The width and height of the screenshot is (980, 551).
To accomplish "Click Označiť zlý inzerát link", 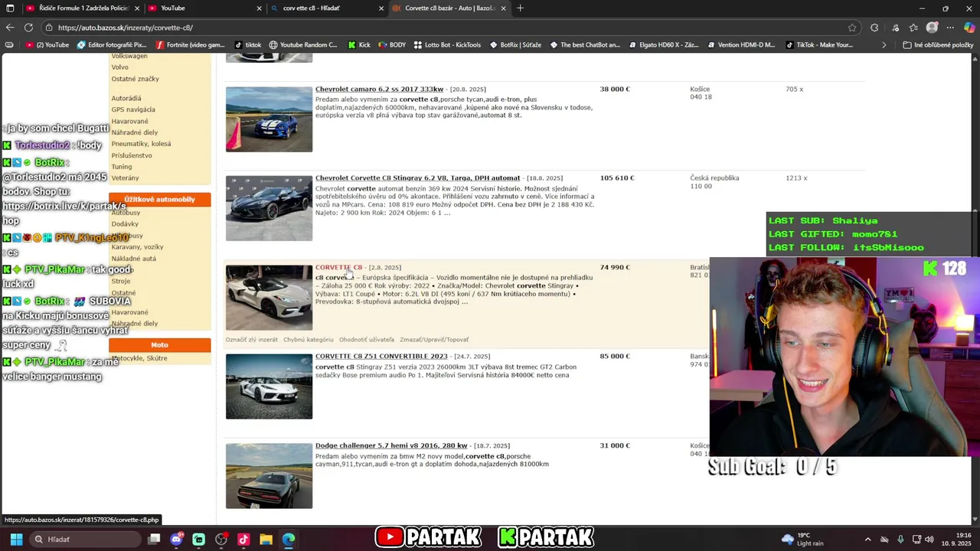I will 251,340.
